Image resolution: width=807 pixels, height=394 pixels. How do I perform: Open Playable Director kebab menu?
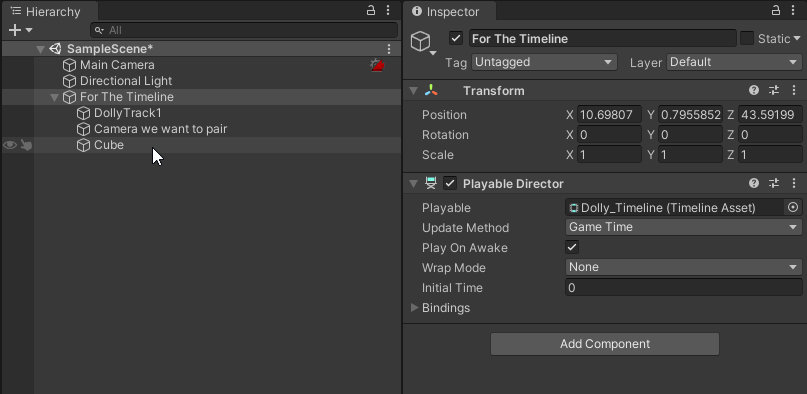pyautogui.click(x=794, y=183)
